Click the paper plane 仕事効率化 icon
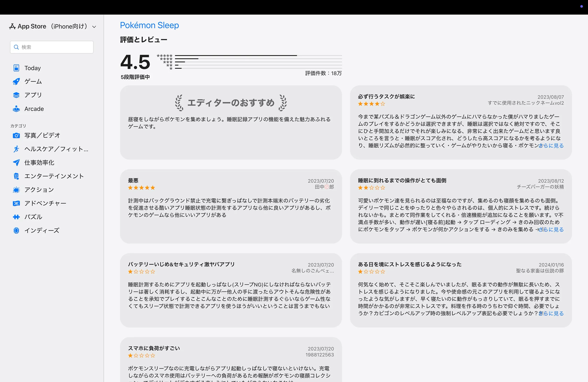 pos(16,162)
